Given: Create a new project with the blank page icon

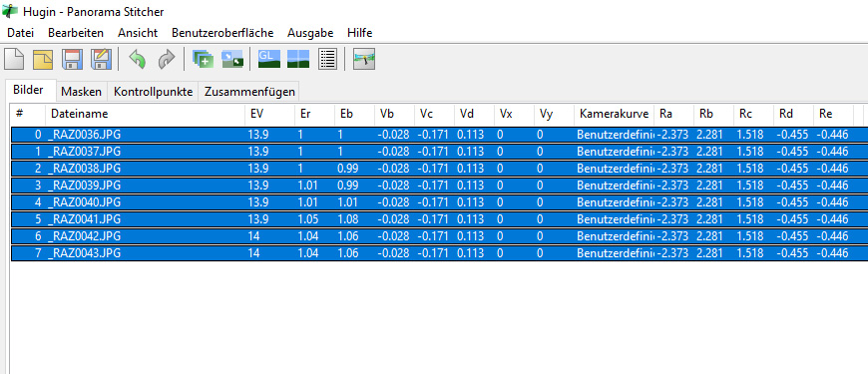Looking at the screenshot, I should 14,59.
